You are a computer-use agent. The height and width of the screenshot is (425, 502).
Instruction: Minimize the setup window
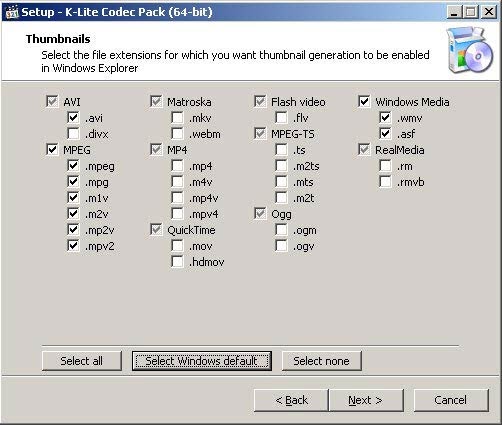click(454, 12)
